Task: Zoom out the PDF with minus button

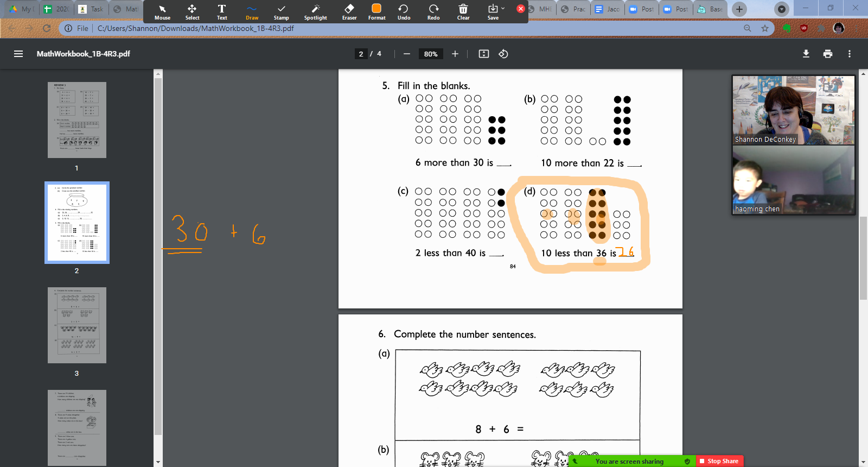Action: (407, 54)
